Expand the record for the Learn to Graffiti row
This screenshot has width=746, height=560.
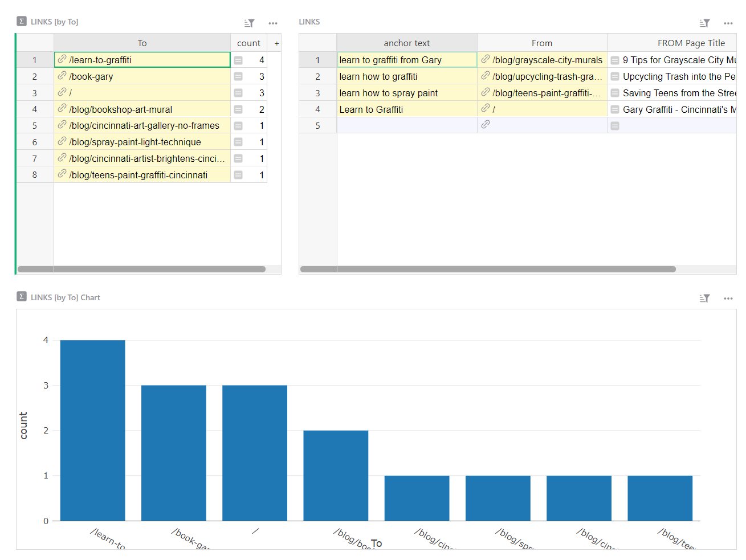click(614, 109)
